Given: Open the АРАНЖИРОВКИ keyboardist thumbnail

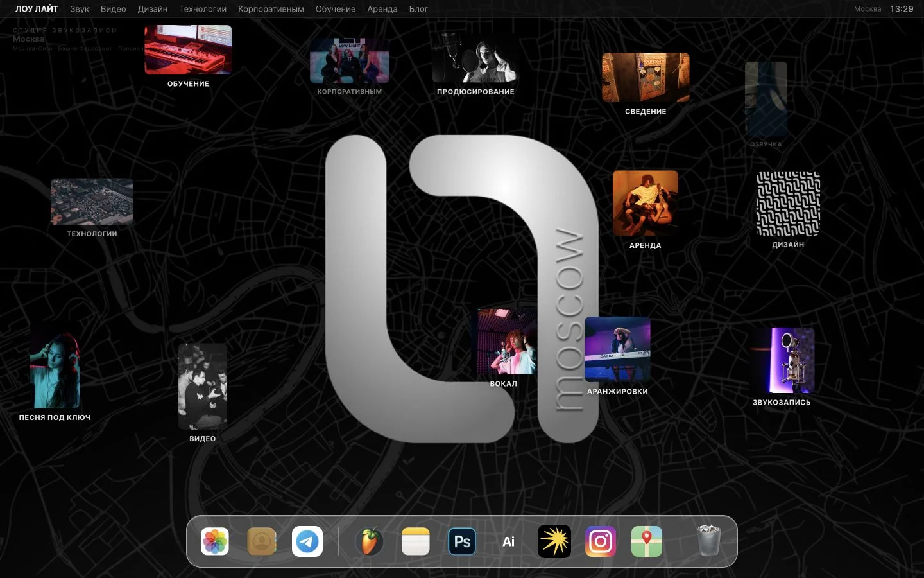Looking at the screenshot, I should [x=617, y=350].
